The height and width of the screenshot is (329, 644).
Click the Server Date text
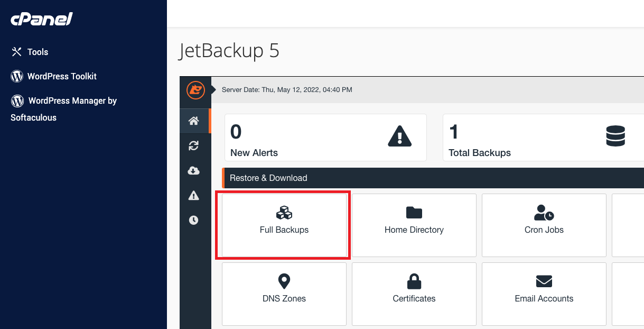pos(287,90)
